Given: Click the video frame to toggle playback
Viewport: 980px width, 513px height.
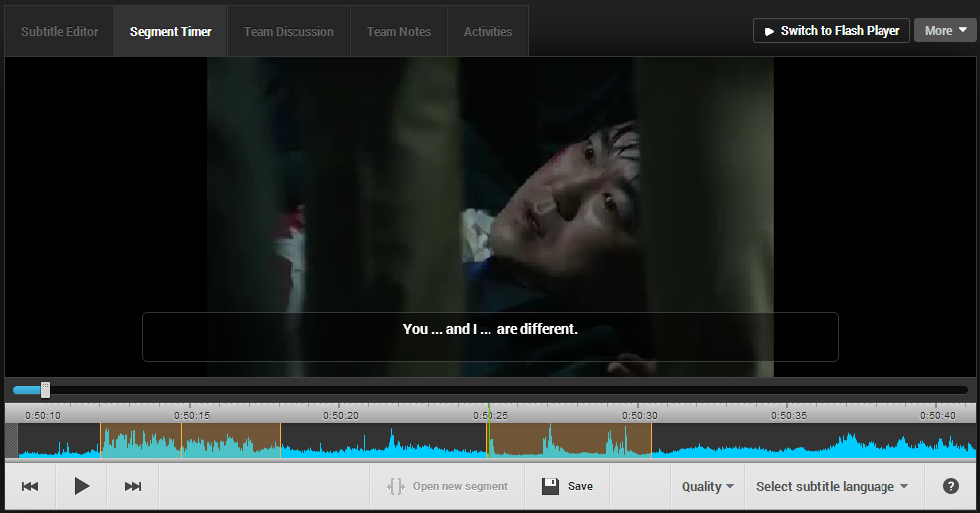Looking at the screenshot, I should 490,216.
